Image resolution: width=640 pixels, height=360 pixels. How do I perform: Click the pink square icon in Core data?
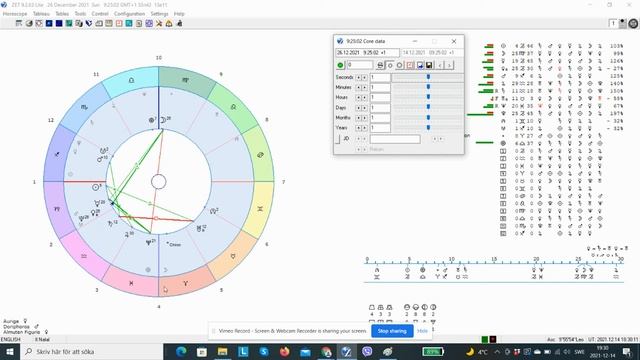pos(410,65)
